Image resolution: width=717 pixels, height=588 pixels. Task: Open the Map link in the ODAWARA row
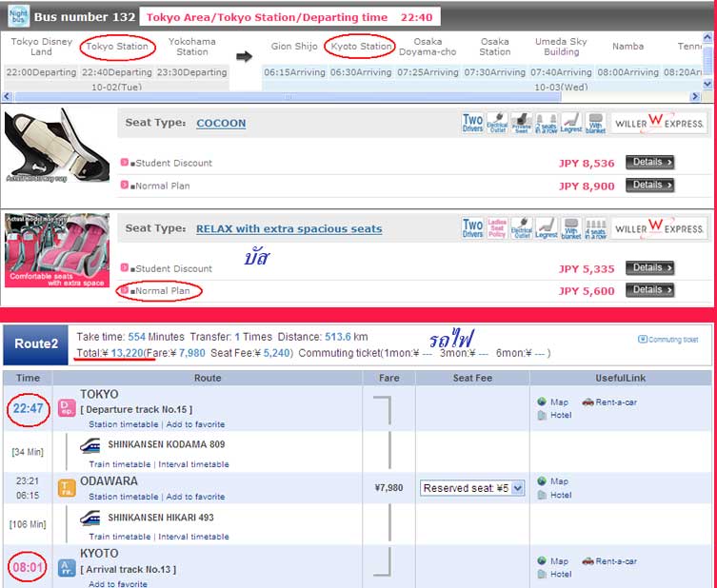click(559, 481)
